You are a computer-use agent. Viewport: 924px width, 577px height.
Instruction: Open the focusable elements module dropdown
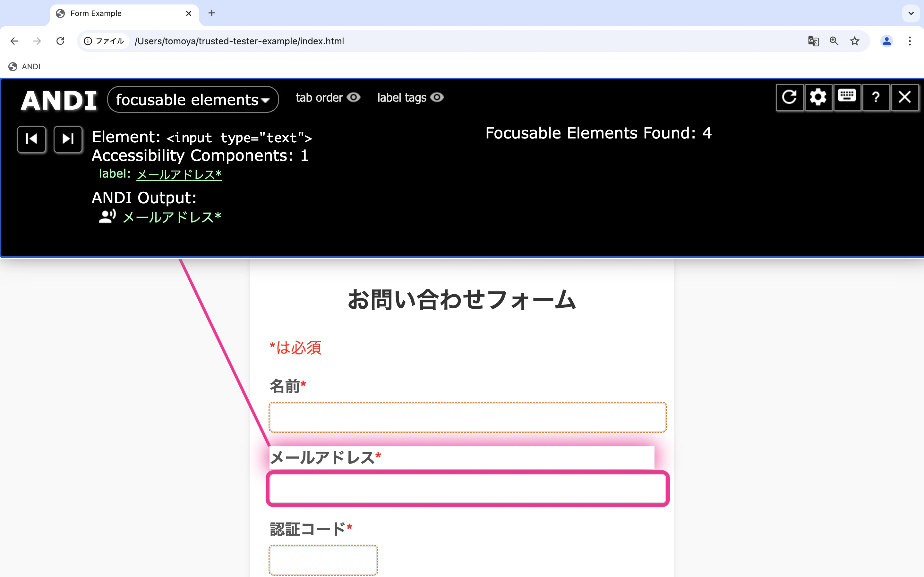pos(193,99)
